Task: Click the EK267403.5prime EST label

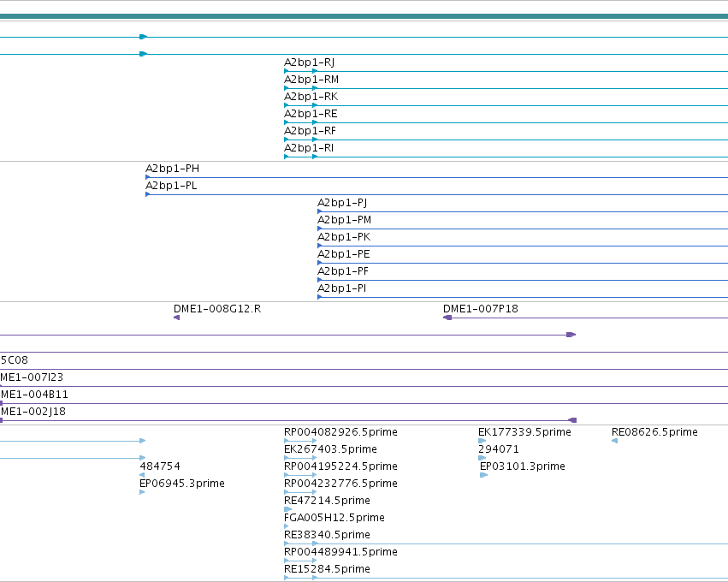Action: click(x=330, y=449)
